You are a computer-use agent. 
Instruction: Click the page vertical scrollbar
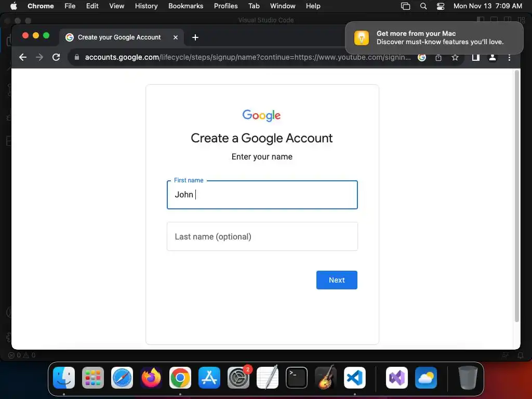517,196
